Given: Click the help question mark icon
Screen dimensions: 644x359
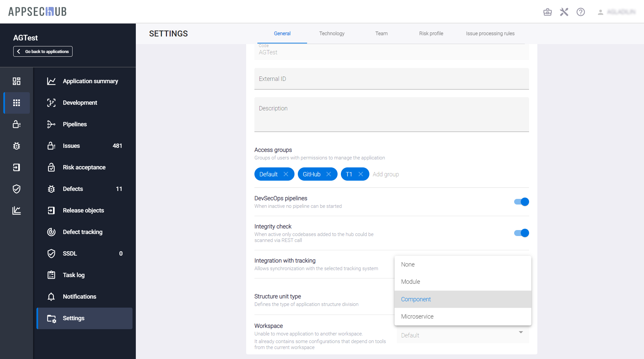Looking at the screenshot, I should (x=580, y=12).
